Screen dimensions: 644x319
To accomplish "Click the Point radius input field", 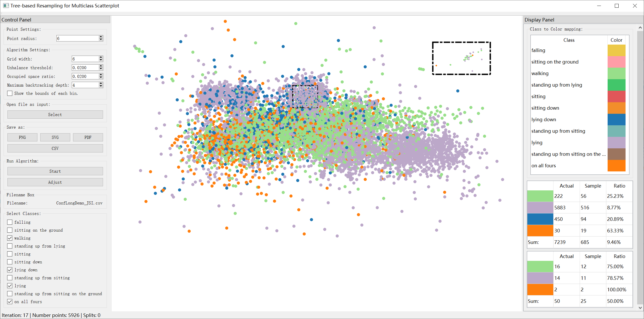I will coord(77,38).
